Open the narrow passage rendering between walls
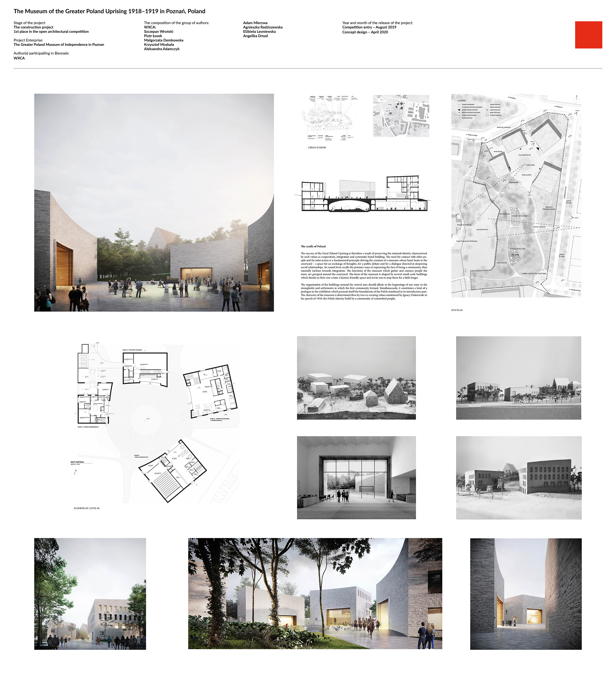 526,594
